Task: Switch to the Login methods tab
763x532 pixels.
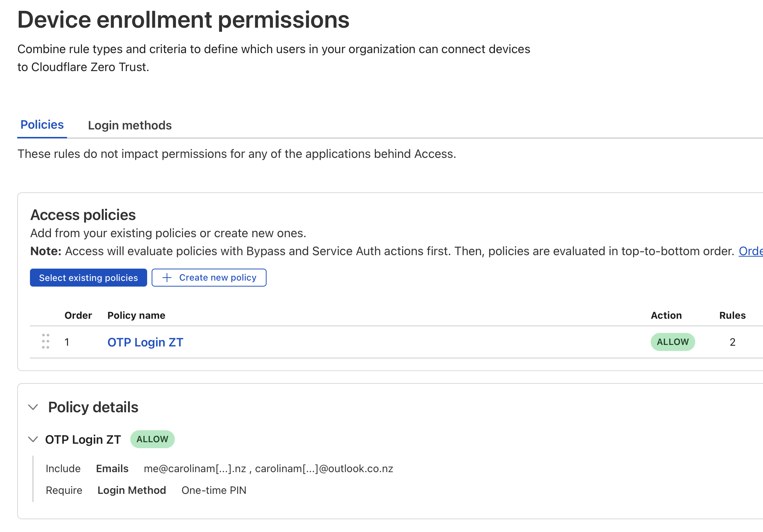Action: (x=130, y=125)
